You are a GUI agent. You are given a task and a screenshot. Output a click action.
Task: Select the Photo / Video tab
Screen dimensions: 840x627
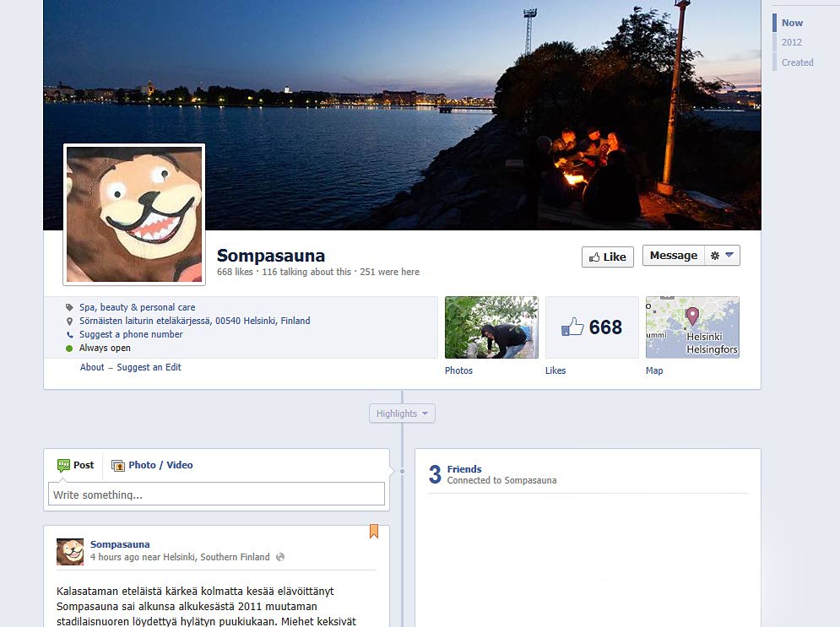[152, 465]
